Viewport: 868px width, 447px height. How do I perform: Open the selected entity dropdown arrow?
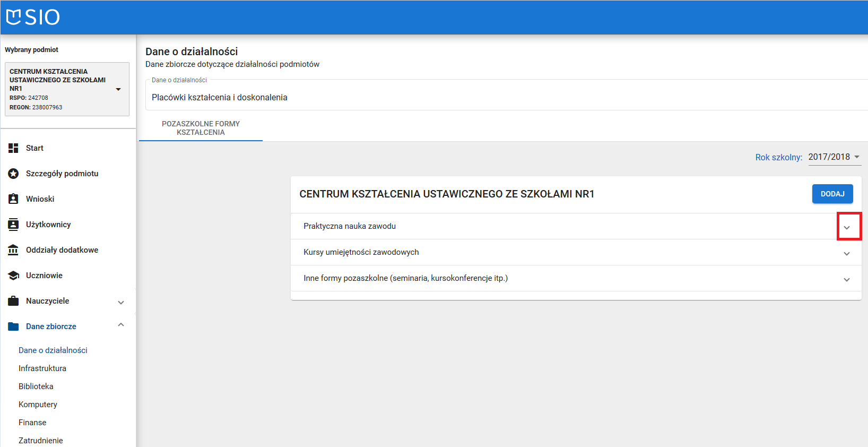(118, 89)
